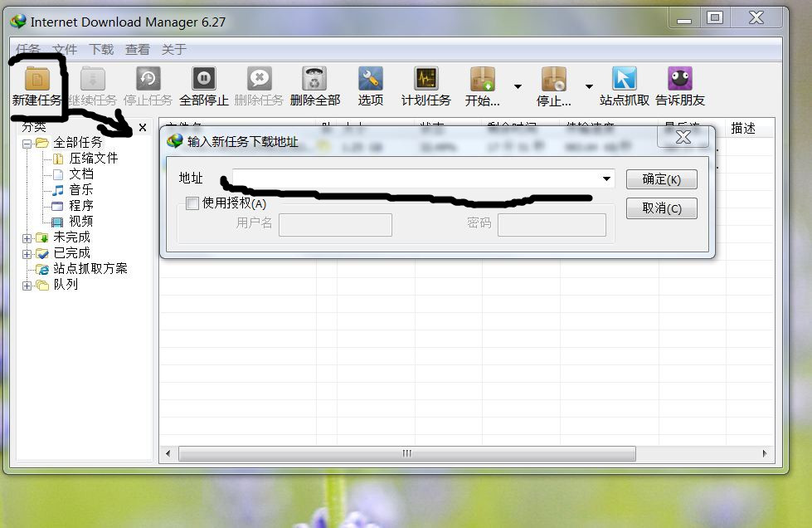
Task: Open the 地址 address dropdown arrow
Action: click(x=606, y=178)
